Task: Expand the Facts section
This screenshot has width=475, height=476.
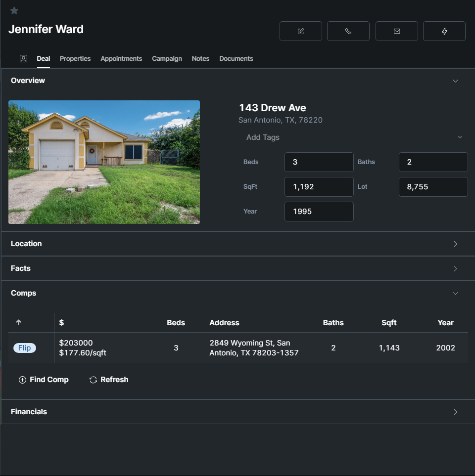Action: (x=455, y=268)
